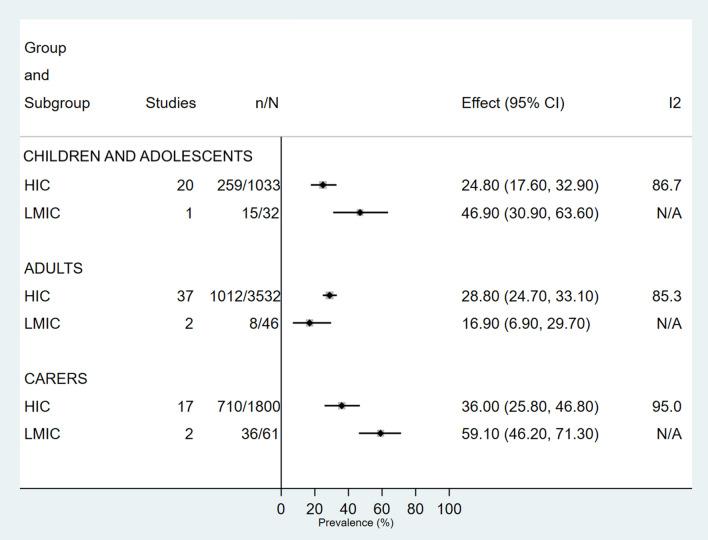Click the 0 tick label on axis

(281, 508)
